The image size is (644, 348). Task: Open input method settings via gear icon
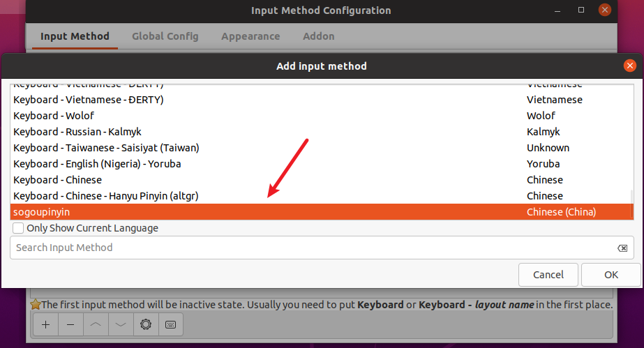click(146, 324)
